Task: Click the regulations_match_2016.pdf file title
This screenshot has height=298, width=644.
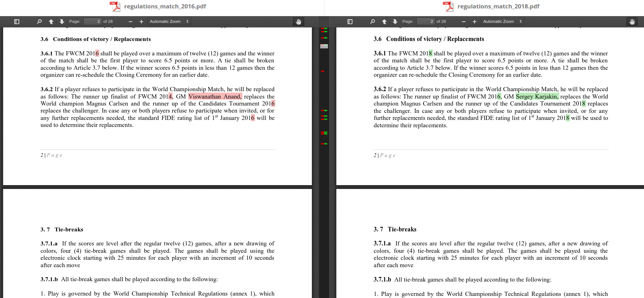Action: point(165,6)
